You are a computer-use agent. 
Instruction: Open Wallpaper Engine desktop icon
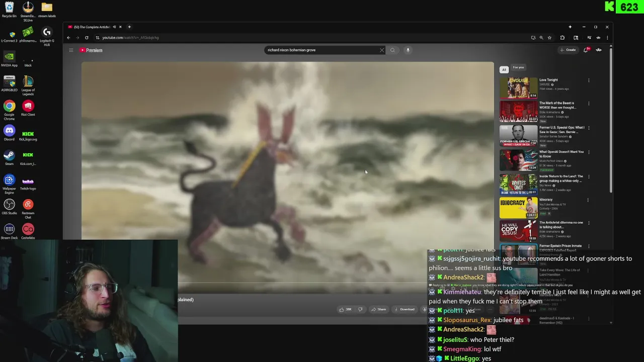9,184
